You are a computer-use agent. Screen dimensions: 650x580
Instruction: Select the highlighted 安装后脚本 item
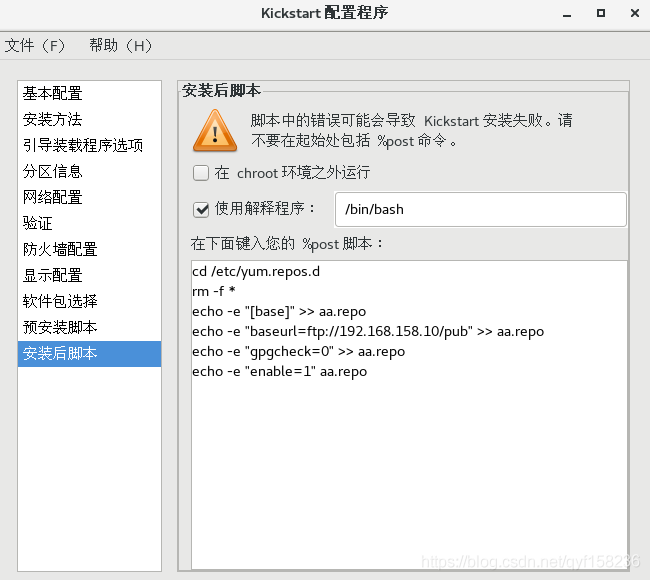(89, 354)
